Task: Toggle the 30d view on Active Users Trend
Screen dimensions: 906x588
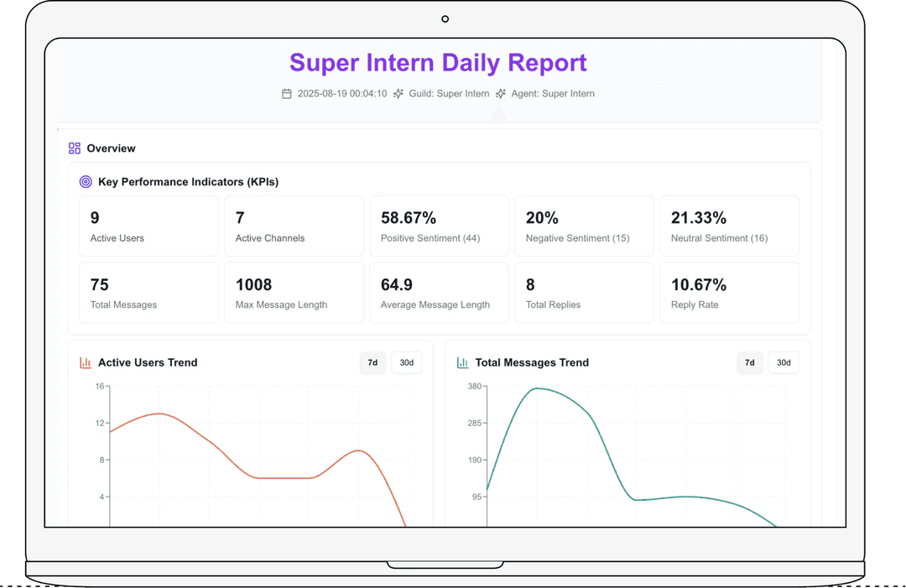Action: 407,362
